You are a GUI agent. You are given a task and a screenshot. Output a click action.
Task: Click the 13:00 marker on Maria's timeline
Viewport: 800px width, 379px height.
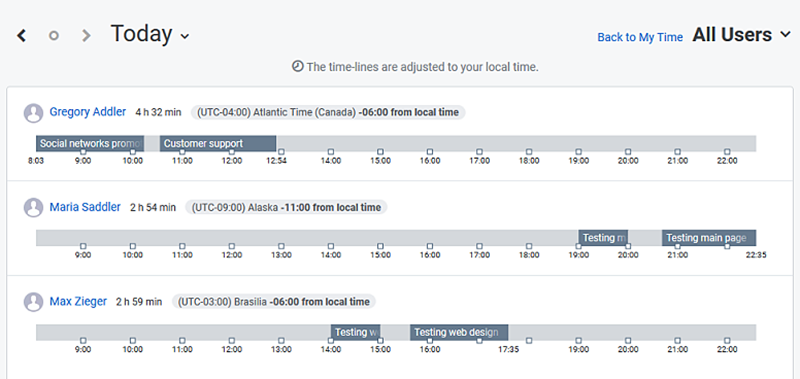[281, 246]
